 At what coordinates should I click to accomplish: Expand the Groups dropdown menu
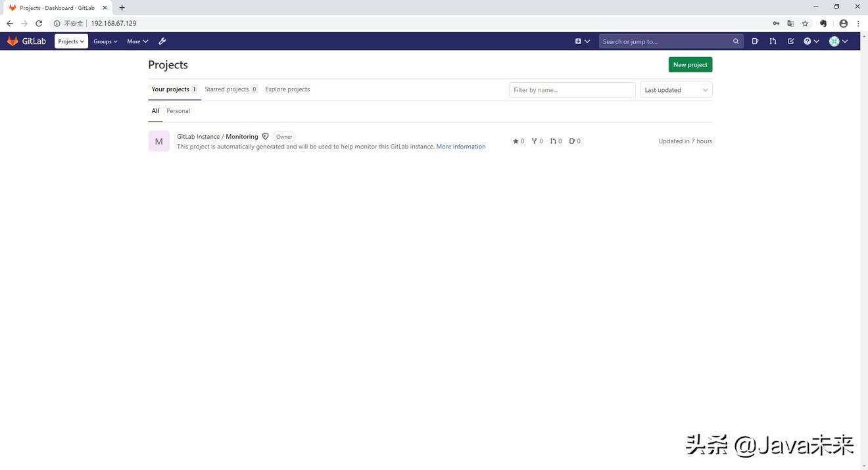click(x=105, y=41)
